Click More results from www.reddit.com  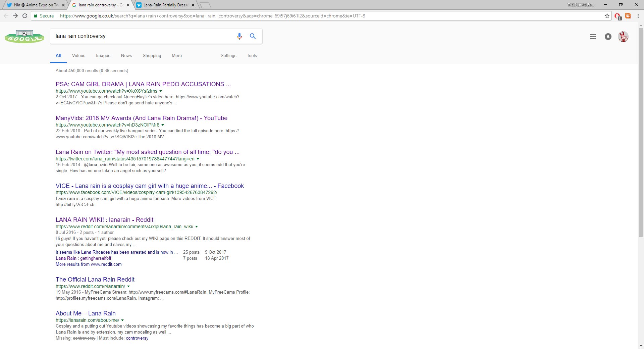click(89, 264)
